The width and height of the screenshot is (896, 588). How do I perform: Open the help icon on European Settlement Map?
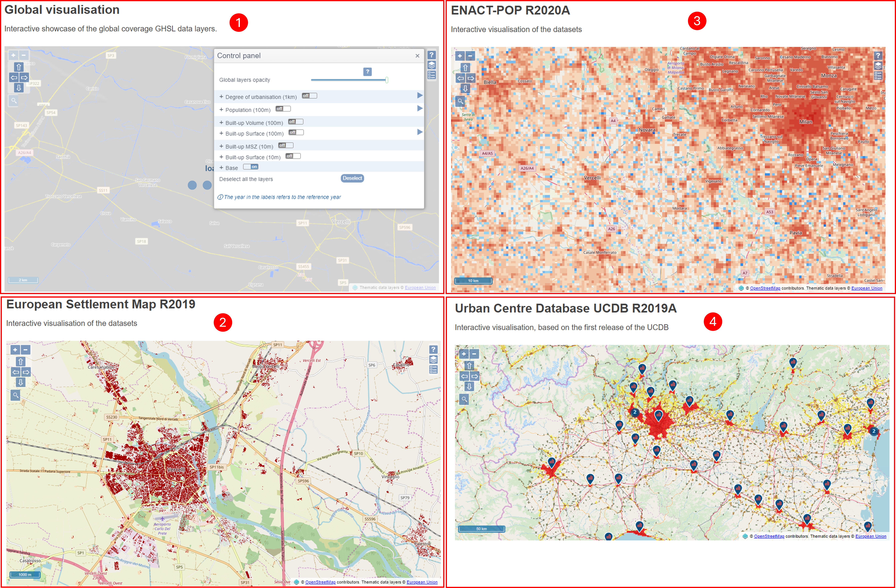pos(433,349)
